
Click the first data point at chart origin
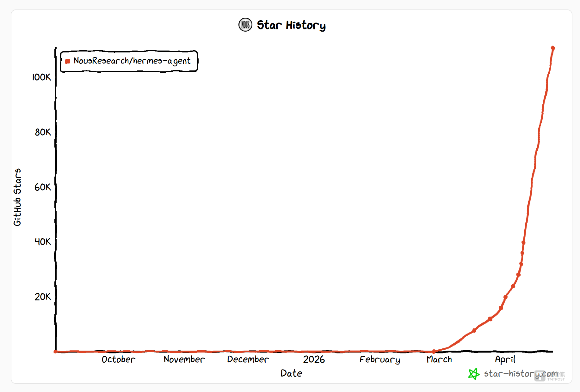[55, 351]
